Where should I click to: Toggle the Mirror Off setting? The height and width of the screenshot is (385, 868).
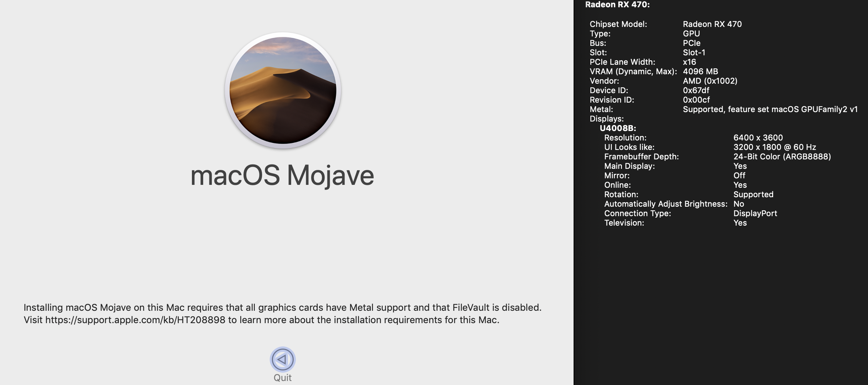(740, 175)
